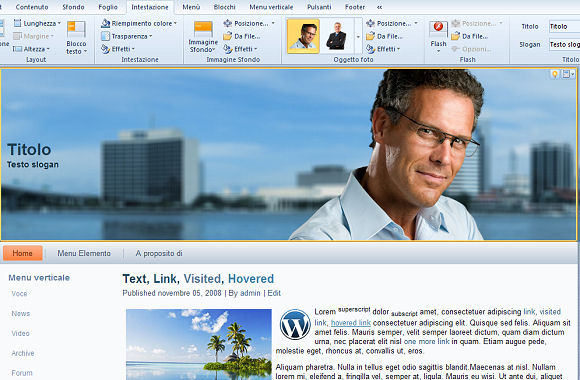Select the smiling man photo thumbnail

tap(303, 36)
